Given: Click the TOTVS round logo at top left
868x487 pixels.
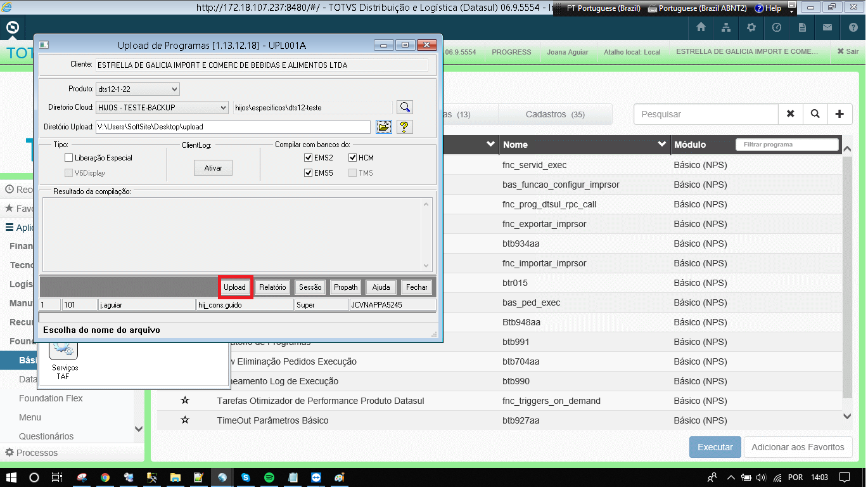Looking at the screenshot, I should click(x=12, y=28).
